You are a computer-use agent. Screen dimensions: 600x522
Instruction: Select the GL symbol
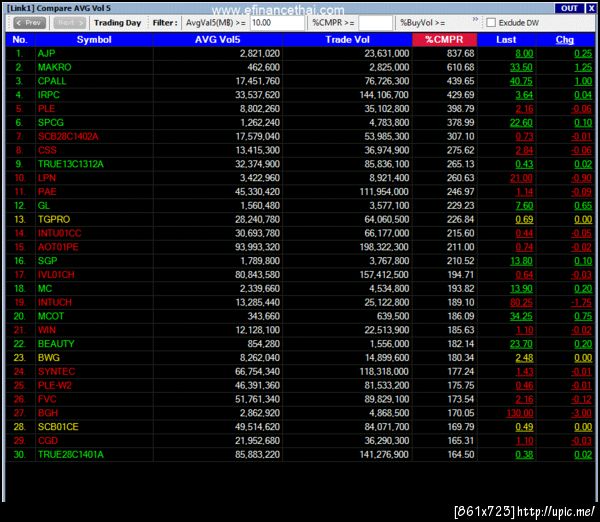[x=44, y=206]
